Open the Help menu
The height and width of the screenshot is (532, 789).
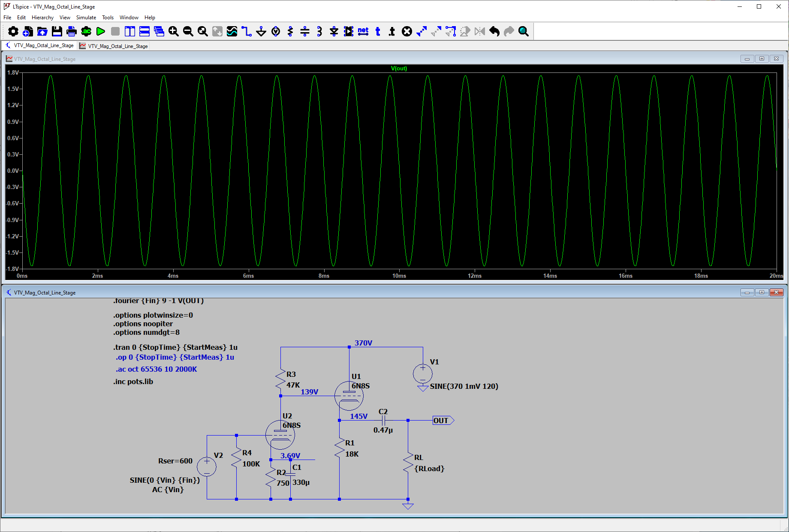tap(150, 18)
